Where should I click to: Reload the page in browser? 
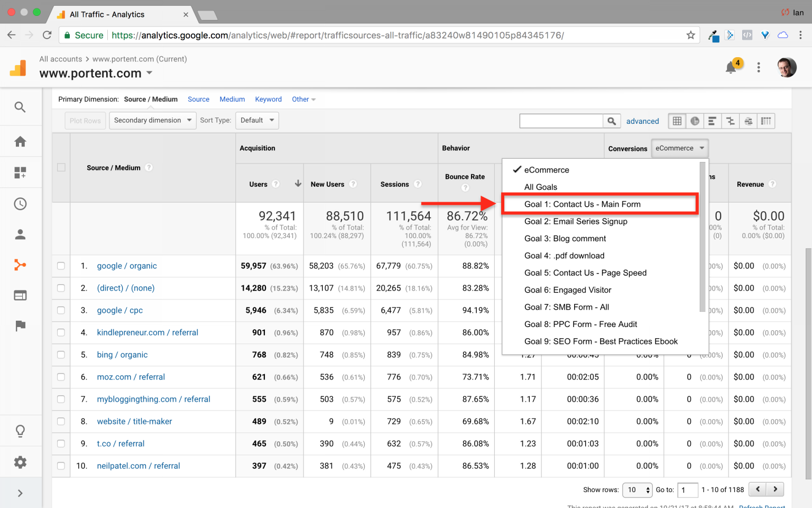click(x=47, y=35)
